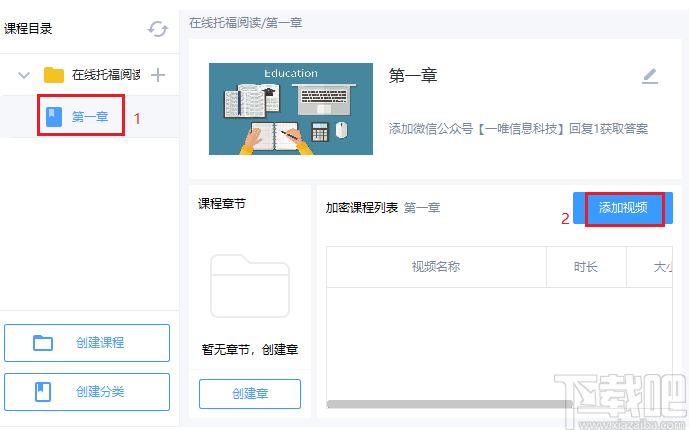Image resolution: width=689 pixels, height=430 pixels.
Task: Click the refresh icon beside 课程目录
Action: [158, 29]
